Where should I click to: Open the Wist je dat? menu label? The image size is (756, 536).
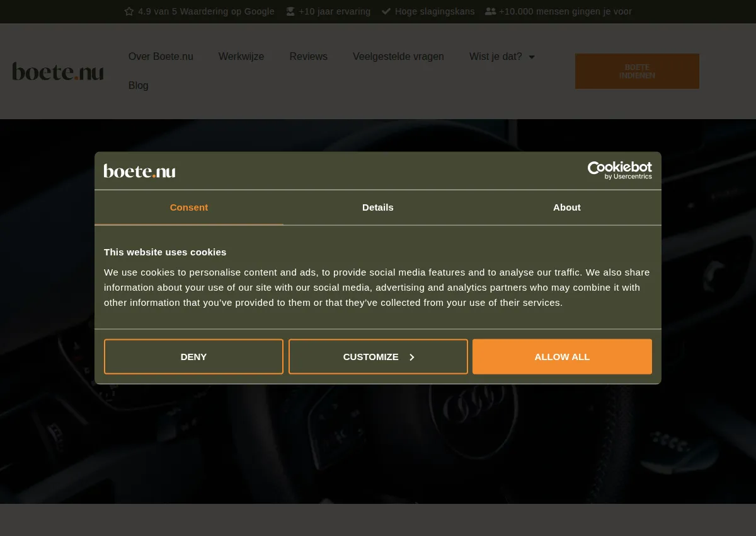pyautogui.click(x=496, y=57)
